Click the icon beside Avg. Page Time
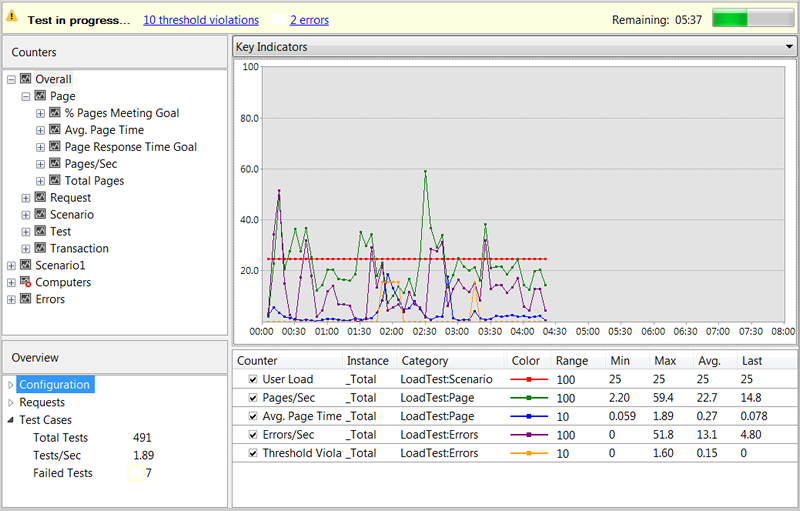Image resolution: width=800 pixels, height=511 pixels. [x=55, y=130]
